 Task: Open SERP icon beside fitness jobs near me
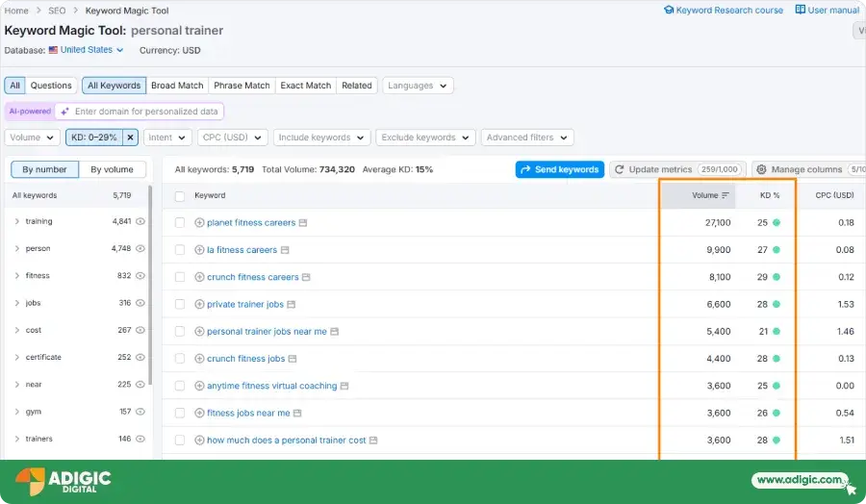click(x=297, y=413)
